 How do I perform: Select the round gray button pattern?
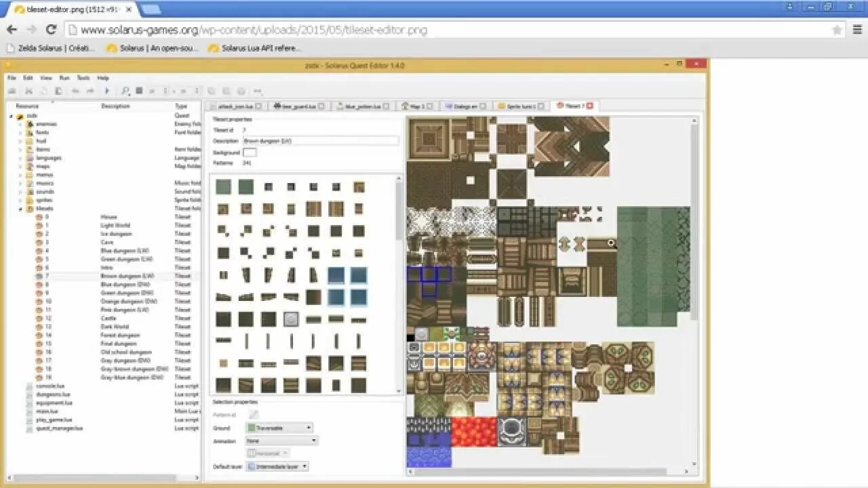(291, 319)
